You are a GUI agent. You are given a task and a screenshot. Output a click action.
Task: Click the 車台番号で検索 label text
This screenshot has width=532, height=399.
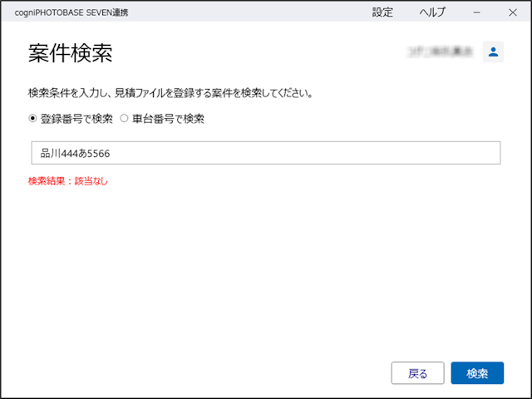click(x=168, y=118)
